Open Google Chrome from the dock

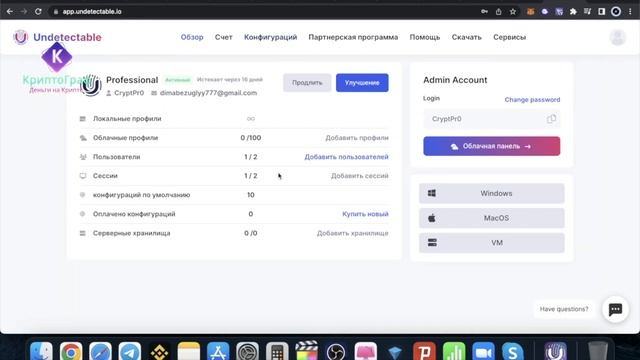pos(71,351)
